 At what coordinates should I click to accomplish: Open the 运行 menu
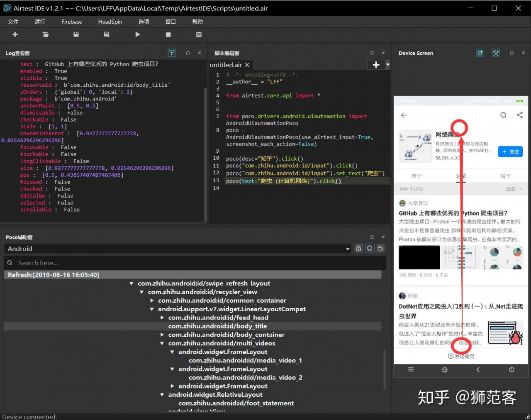pyautogui.click(x=40, y=22)
